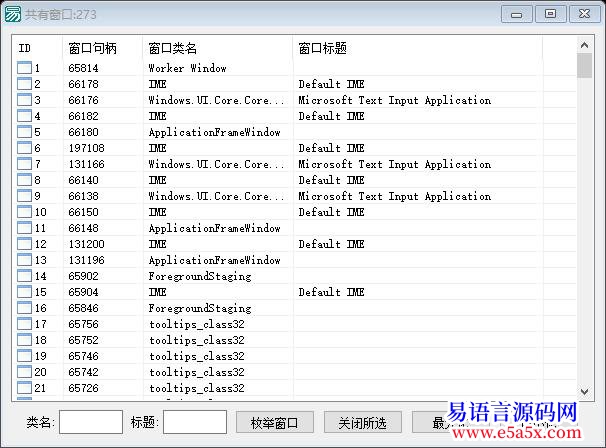Image resolution: width=606 pixels, height=448 pixels.
Task: Click the window icon of row 19
Action: [x=24, y=356]
